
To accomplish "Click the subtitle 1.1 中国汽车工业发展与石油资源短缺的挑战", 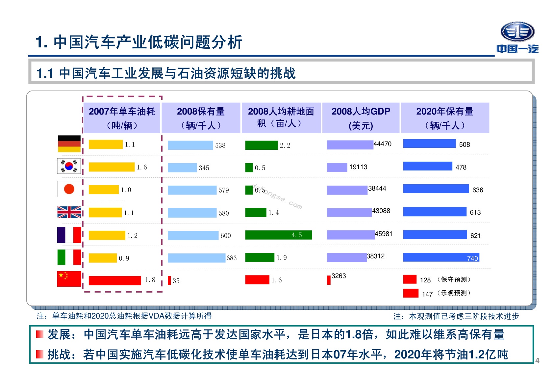I will 166,73.
